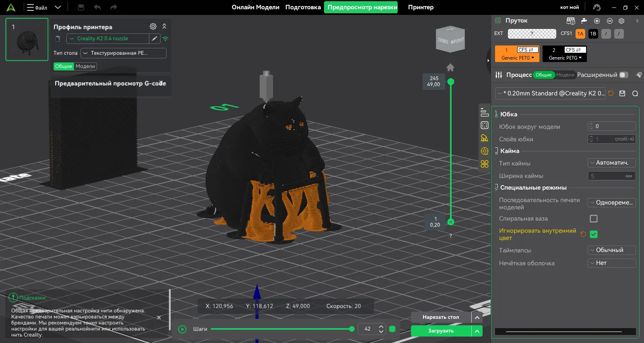Click the EXT unknown filament swatch
Viewport: 644px width, 343px height.
point(532,34)
